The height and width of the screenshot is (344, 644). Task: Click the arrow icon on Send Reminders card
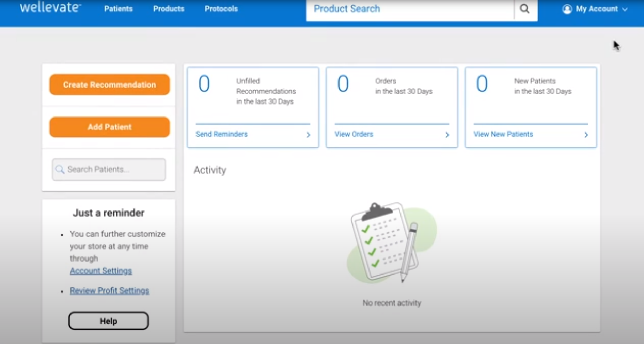(x=308, y=135)
